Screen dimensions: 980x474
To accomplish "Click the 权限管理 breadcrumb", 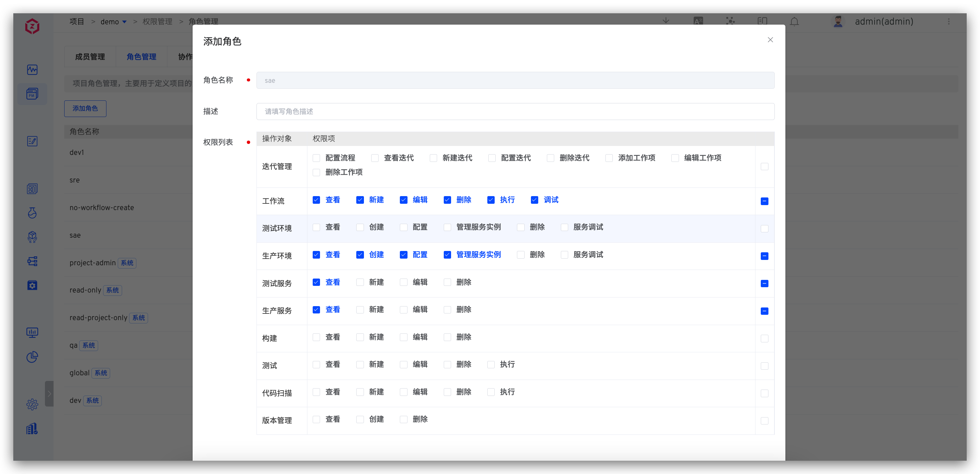I will click(157, 22).
